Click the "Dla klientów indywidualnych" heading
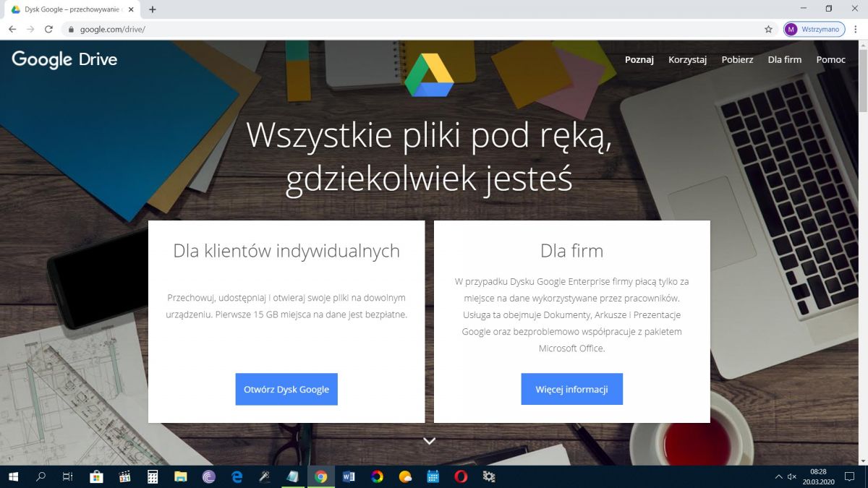The width and height of the screenshot is (868, 488). point(286,251)
